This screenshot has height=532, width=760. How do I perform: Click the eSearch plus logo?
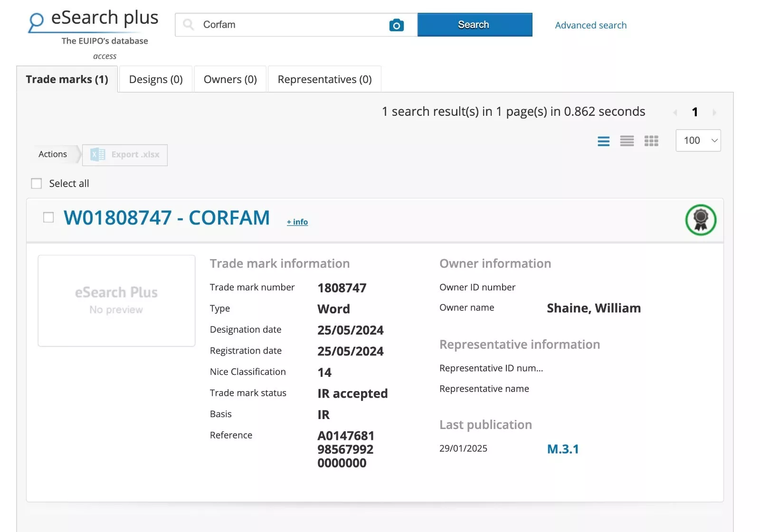(94, 21)
